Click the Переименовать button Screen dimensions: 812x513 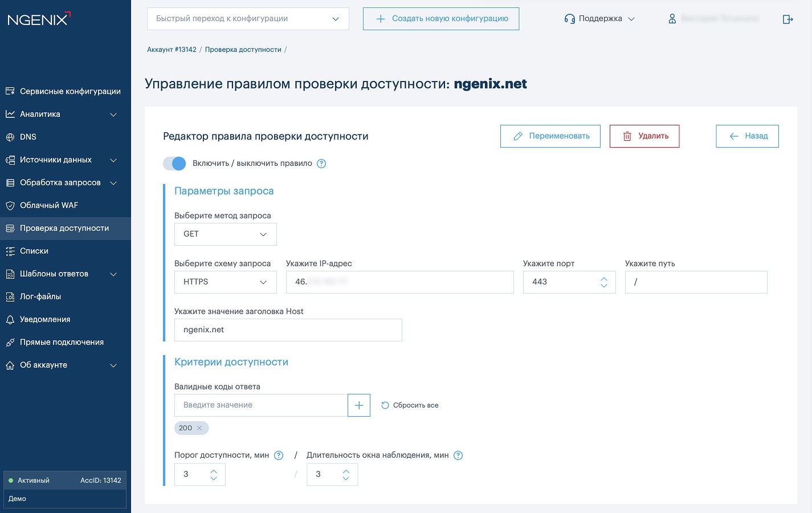(x=550, y=136)
